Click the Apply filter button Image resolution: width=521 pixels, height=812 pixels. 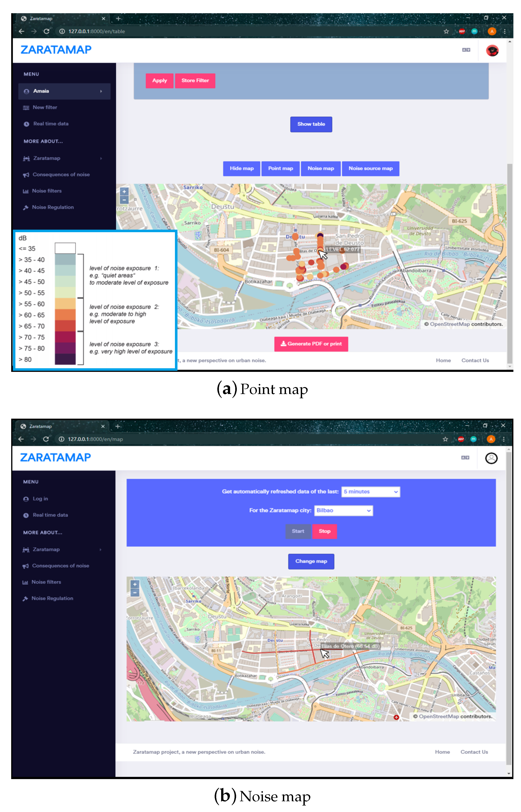pos(159,81)
